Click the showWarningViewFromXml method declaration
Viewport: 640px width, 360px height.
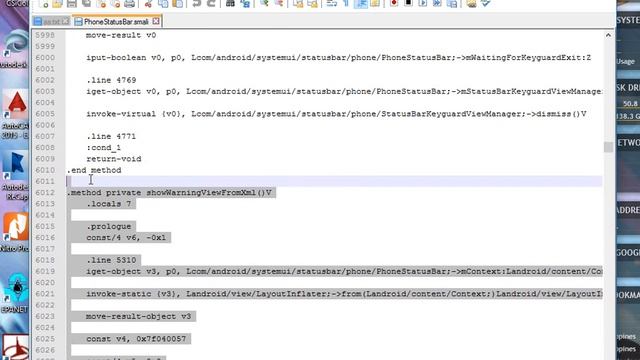169,193
